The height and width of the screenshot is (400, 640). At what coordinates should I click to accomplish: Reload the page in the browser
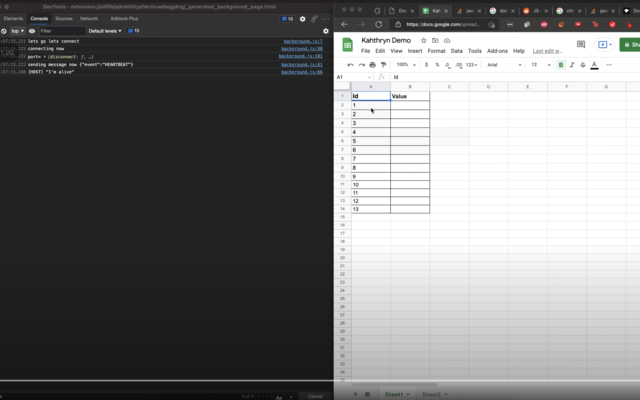tap(379, 25)
